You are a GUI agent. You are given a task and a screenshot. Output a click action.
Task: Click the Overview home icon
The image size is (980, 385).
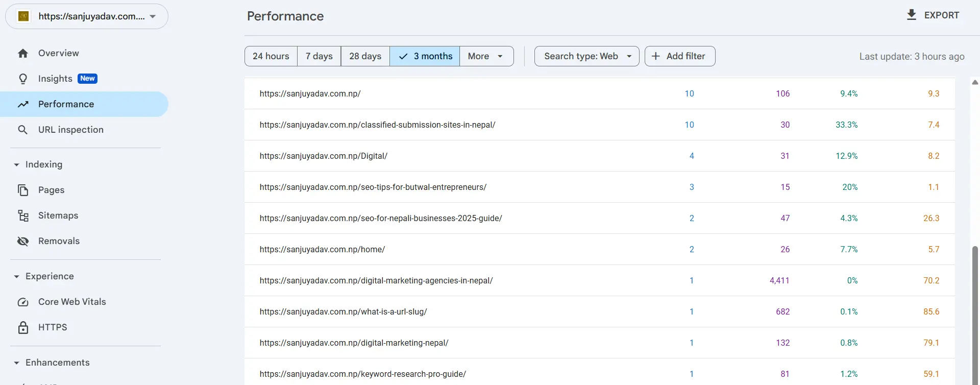point(23,53)
